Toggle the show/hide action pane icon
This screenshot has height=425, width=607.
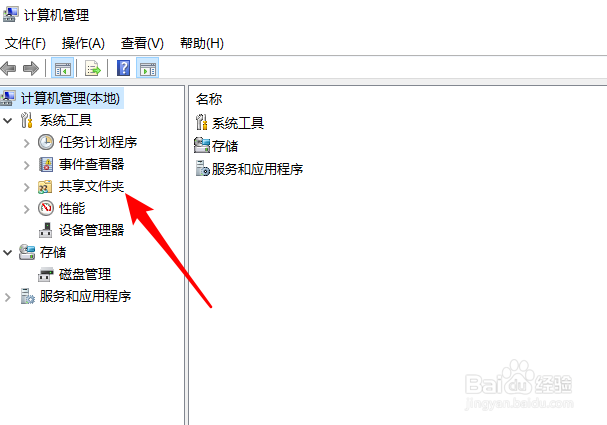(147, 69)
